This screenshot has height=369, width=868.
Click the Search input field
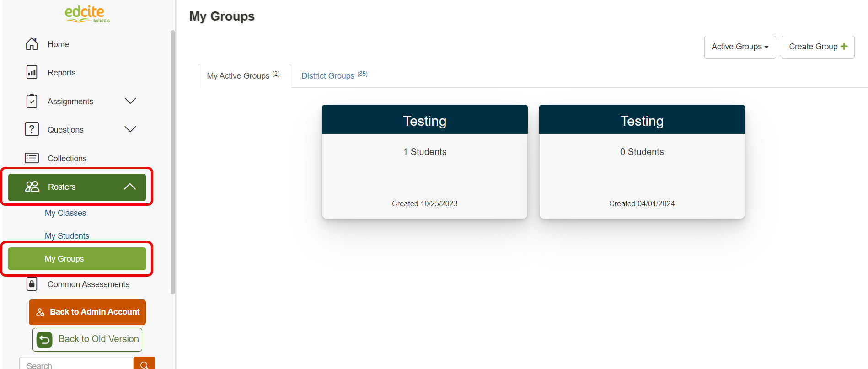[x=76, y=364]
